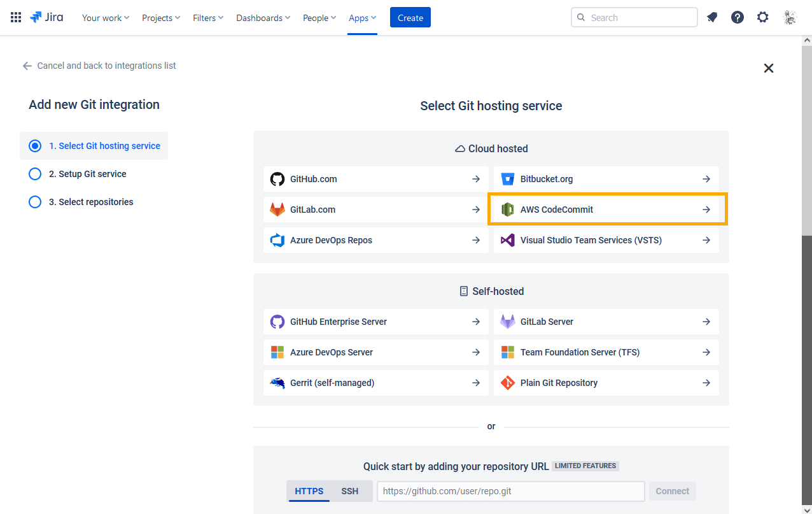Click the Team Foundation Server icon
812x514 pixels.
tap(507, 352)
